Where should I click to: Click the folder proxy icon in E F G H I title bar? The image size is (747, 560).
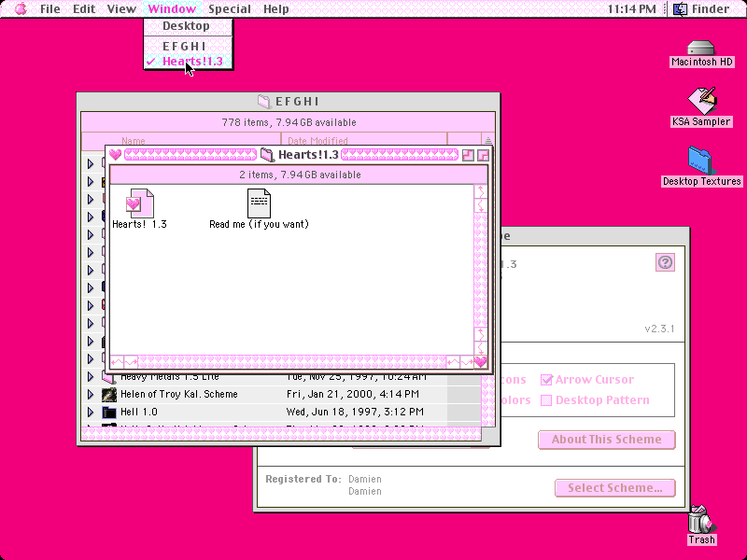tap(264, 101)
